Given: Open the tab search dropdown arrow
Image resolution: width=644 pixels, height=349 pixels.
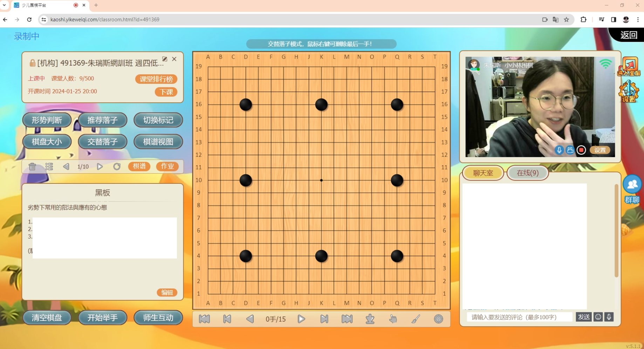Looking at the screenshot, I should pyautogui.click(x=5, y=5).
